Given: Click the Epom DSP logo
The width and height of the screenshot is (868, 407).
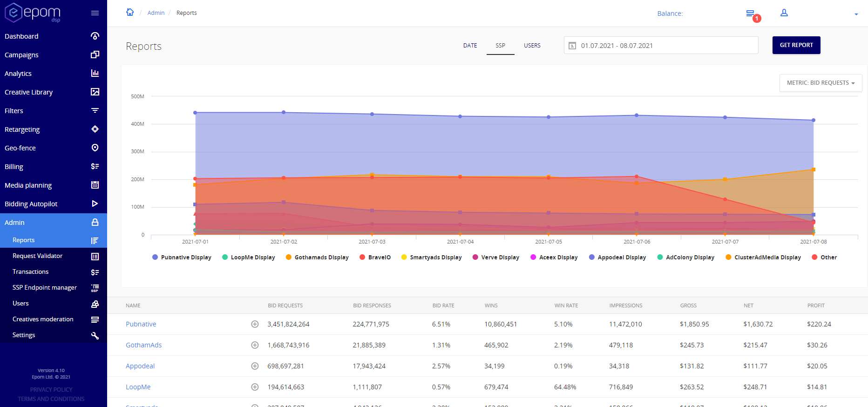Looking at the screenshot, I should click(33, 13).
